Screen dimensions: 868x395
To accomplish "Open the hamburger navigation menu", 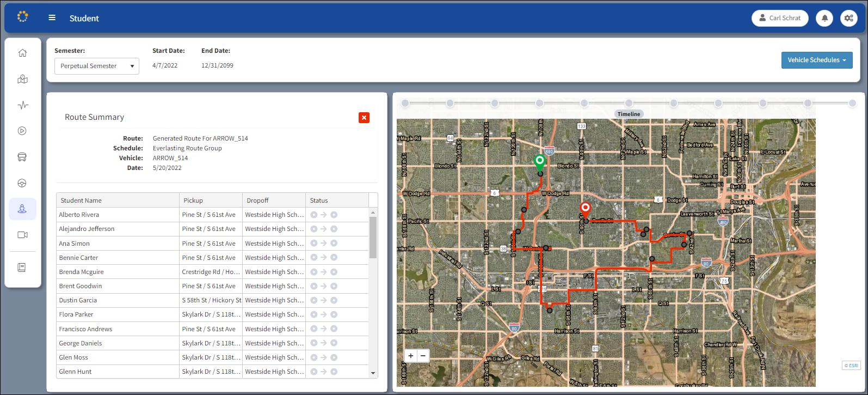I will (52, 18).
